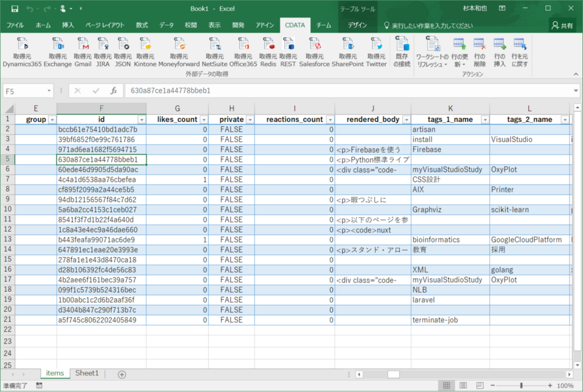Click the cancel entry X in formula bar
Screen dimensions: 583x392
point(77,90)
